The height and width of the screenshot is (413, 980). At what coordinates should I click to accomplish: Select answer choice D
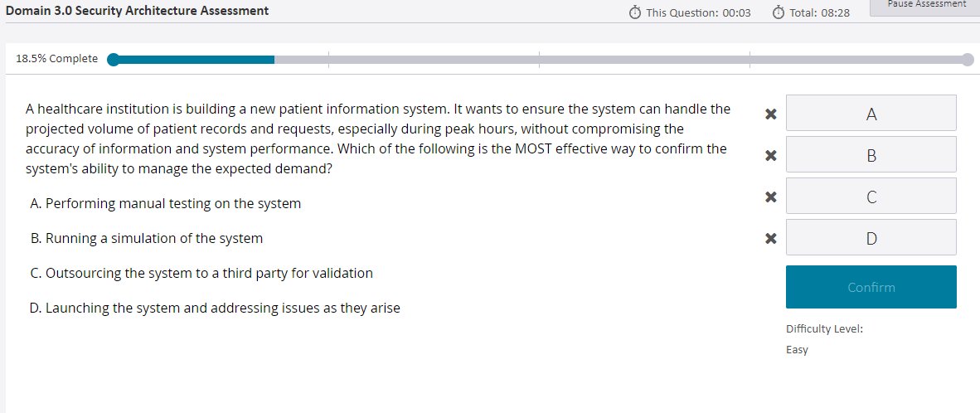(871, 237)
